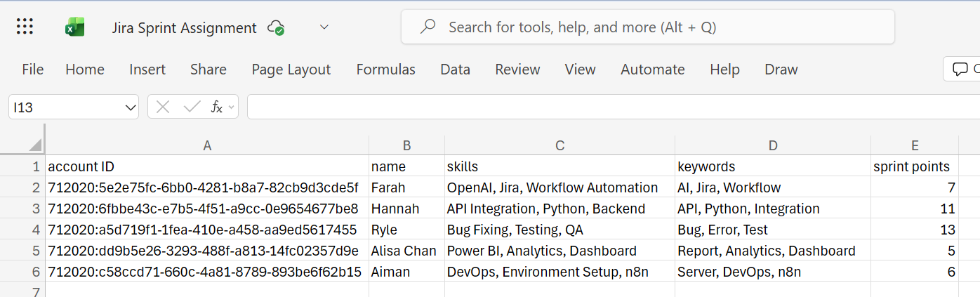Open the File menu

click(x=33, y=70)
